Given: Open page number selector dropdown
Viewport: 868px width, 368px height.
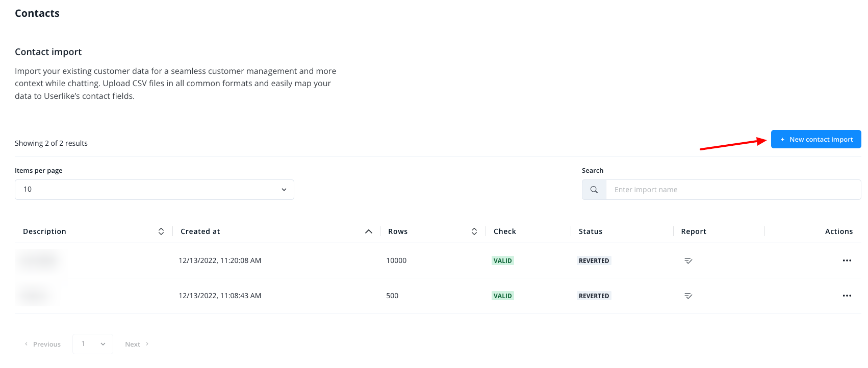Looking at the screenshot, I should pos(93,344).
